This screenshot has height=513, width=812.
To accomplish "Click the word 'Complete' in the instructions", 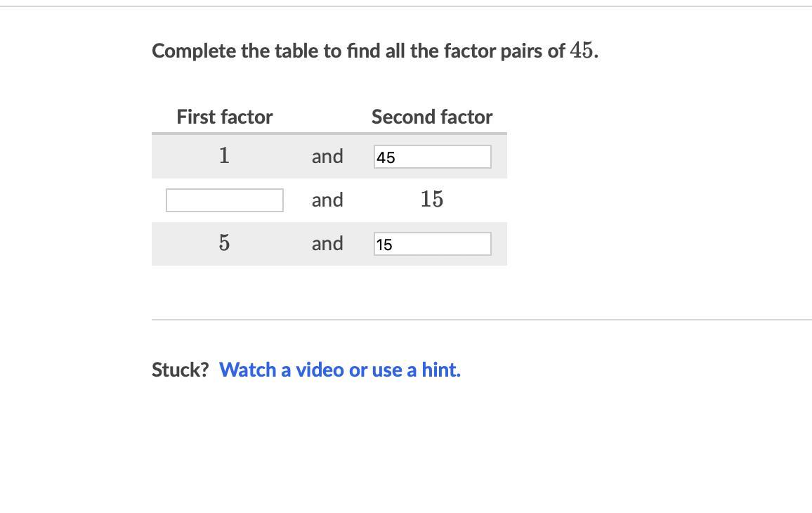I will 194,51.
